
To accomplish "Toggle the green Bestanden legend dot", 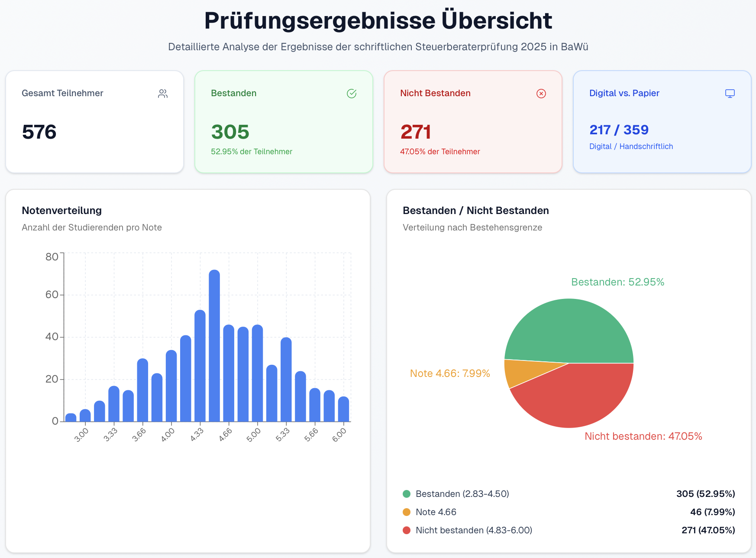I will [406, 493].
